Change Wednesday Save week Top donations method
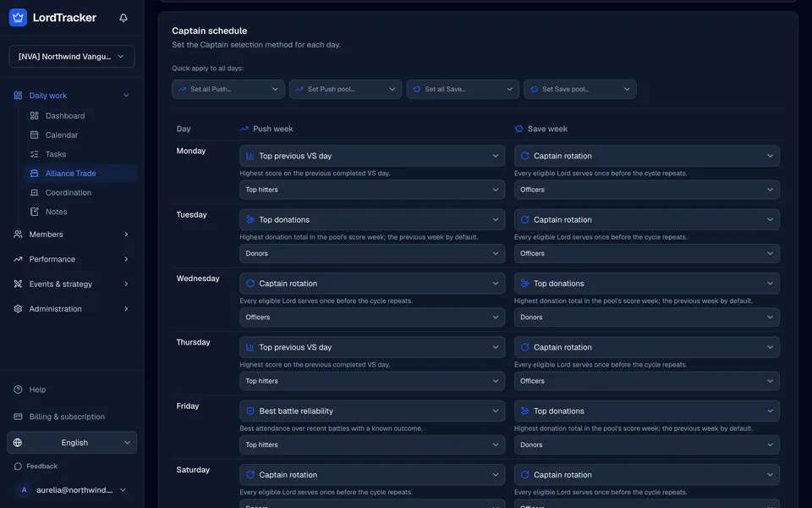Image resolution: width=812 pixels, height=508 pixels. click(x=647, y=284)
